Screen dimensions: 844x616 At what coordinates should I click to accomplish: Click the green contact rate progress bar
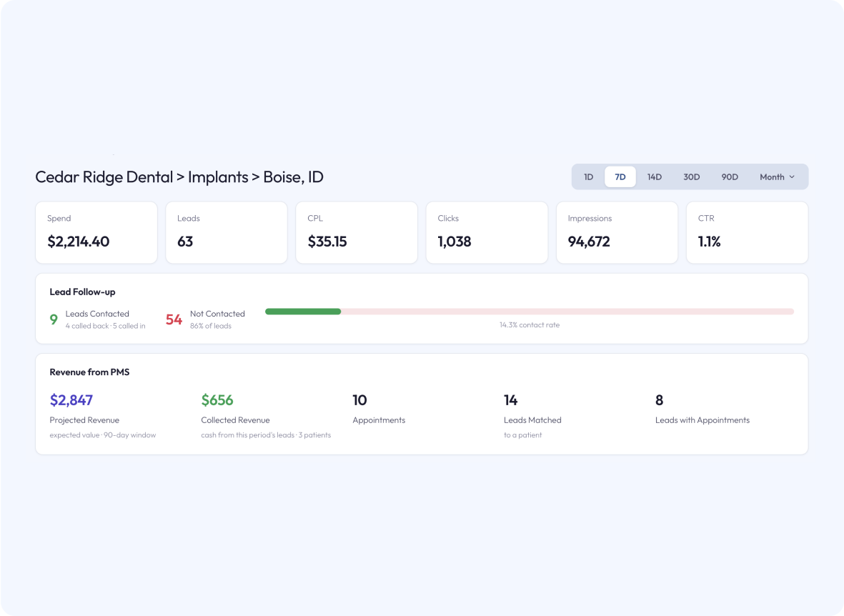coord(303,312)
